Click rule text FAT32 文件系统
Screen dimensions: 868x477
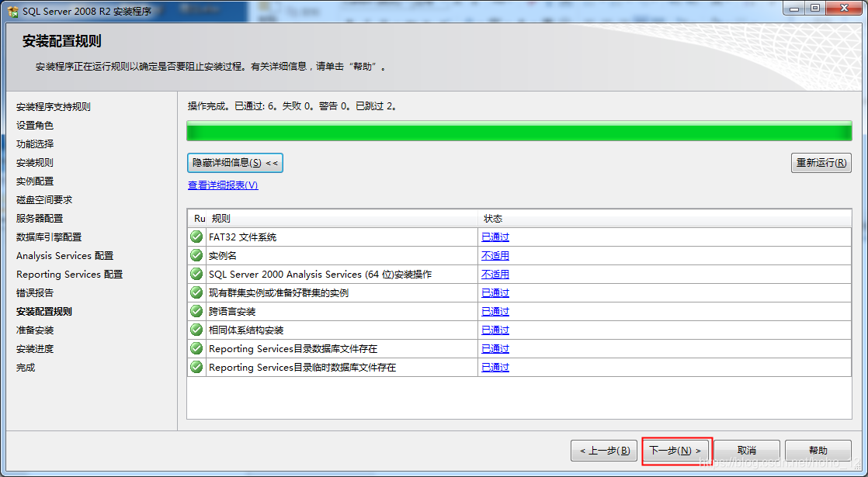242,237
